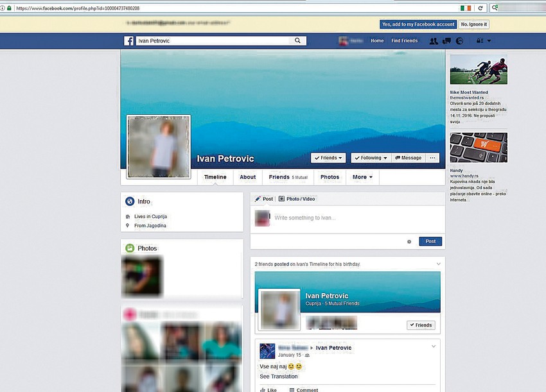
Task: Click the search magnifier in the search bar
Action: pos(297,40)
